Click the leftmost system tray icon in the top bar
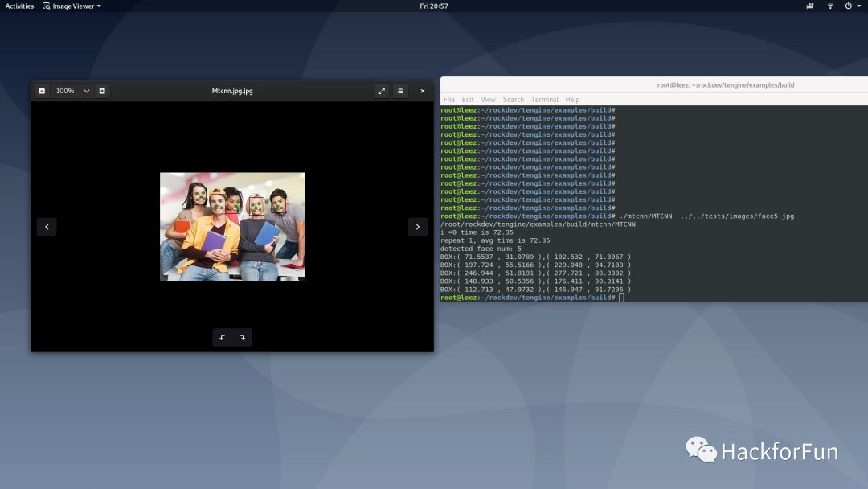 point(810,6)
